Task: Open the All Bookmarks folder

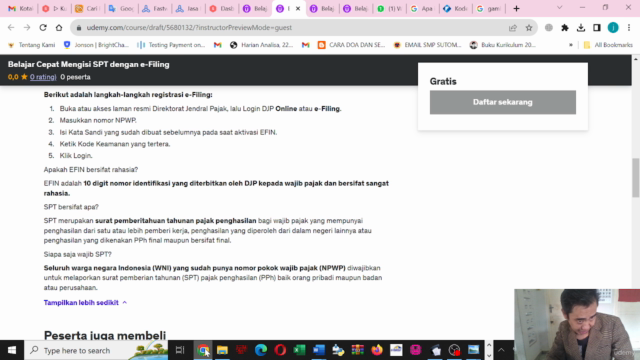Action: (x=608, y=45)
